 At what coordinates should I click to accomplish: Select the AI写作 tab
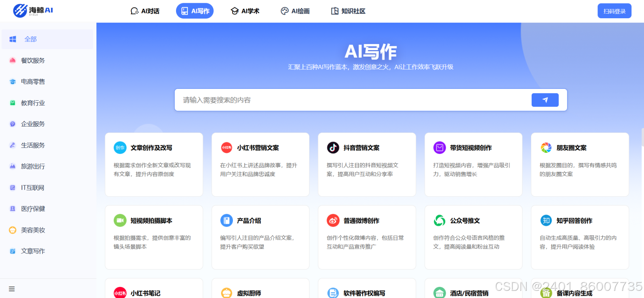195,11
